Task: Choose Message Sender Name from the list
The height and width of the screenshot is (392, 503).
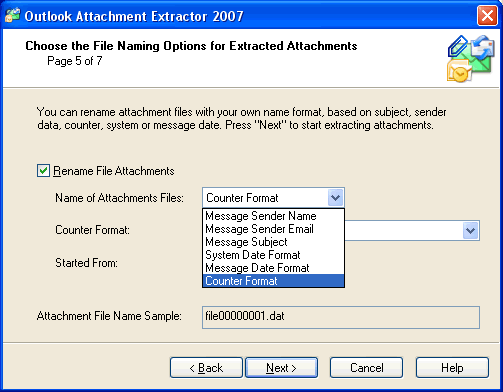Action: [x=273, y=216]
